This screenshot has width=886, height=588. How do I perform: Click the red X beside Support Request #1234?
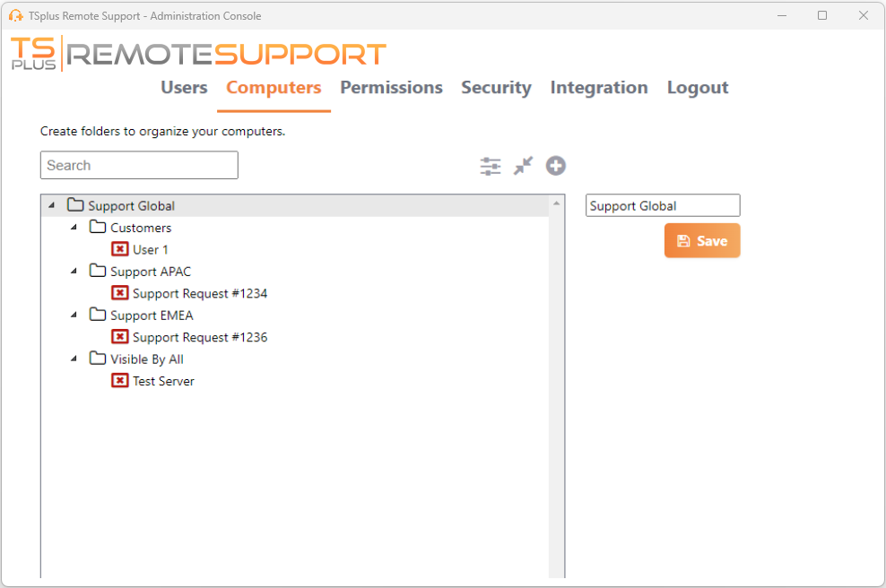(120, 293)
